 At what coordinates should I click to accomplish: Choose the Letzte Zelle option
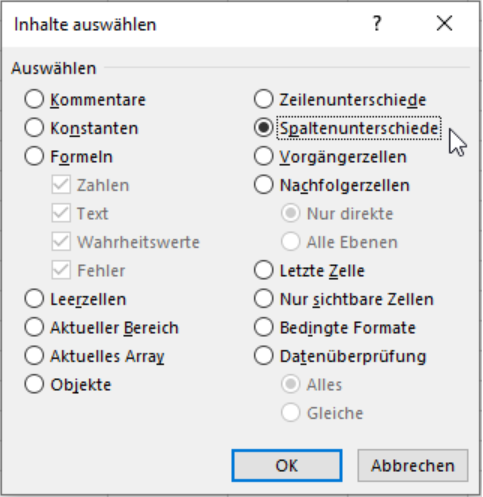coord(263,270)
